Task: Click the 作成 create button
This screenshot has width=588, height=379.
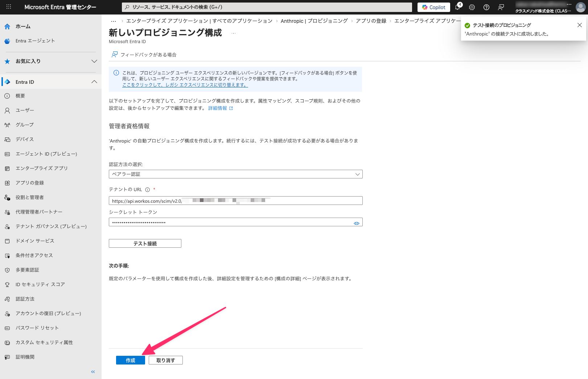Action: [x=130, y=360]
